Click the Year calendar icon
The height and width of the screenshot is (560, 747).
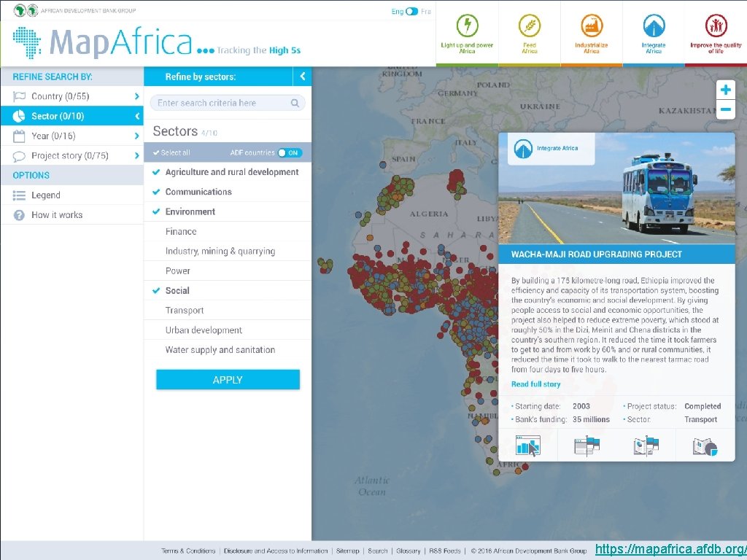(x=19, y=136)
